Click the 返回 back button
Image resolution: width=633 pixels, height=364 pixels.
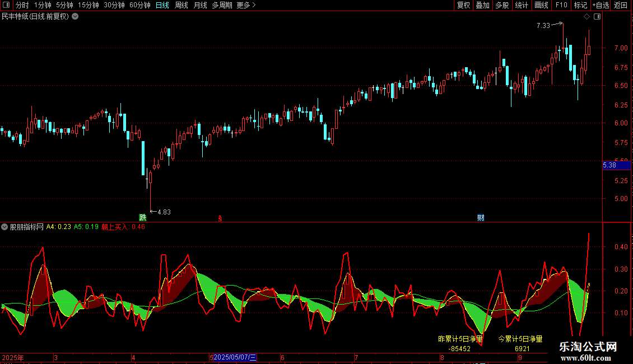coord(621,5)
